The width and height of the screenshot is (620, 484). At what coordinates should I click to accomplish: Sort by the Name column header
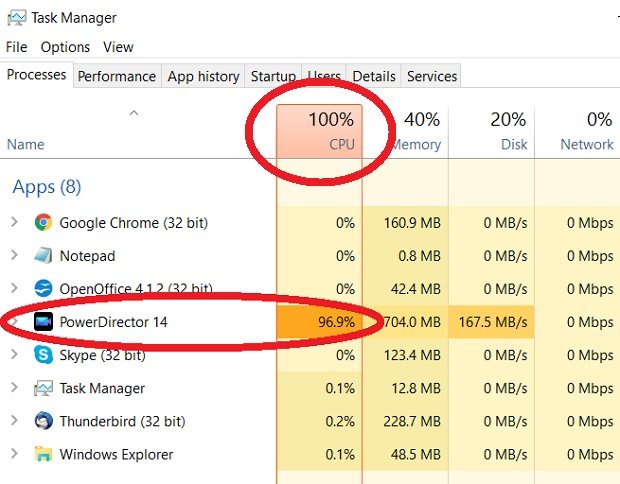26,144
